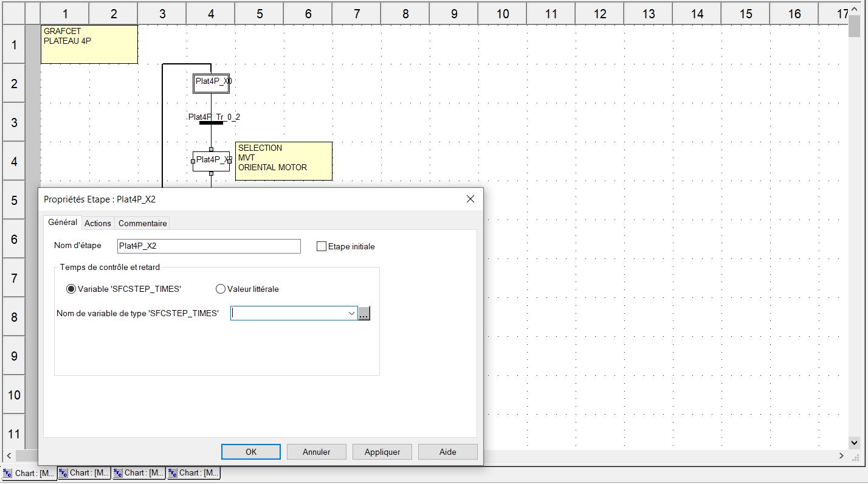The width and height of the screenshot is (868, 484).
Task: Click the first SFC Chart tab icon
Action: coord(7,473)
